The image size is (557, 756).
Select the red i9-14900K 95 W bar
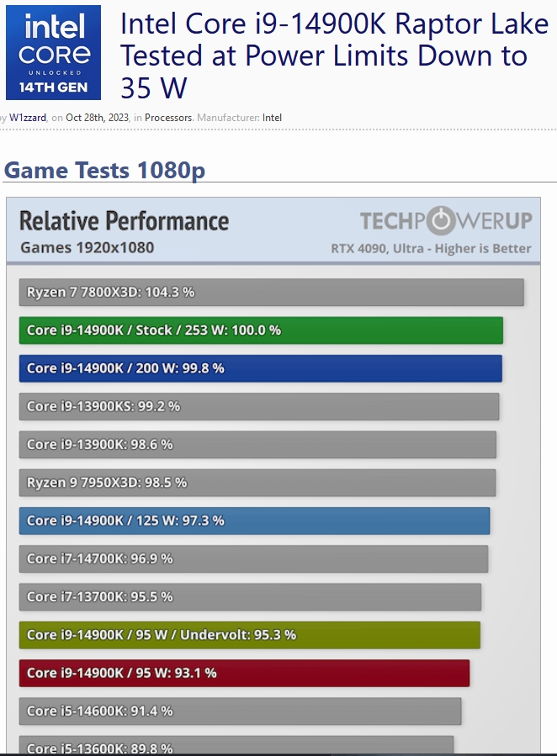(x=244, y=673)
